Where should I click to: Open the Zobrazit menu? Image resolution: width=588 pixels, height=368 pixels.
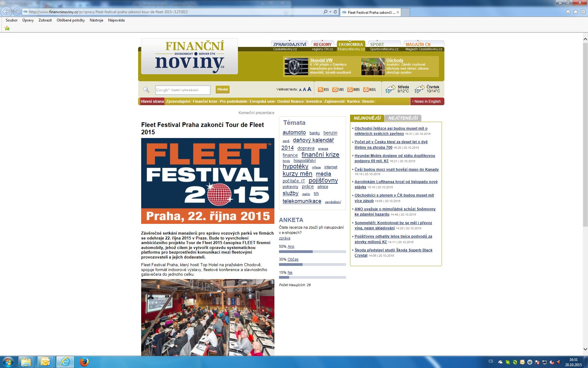click(45, 20)
